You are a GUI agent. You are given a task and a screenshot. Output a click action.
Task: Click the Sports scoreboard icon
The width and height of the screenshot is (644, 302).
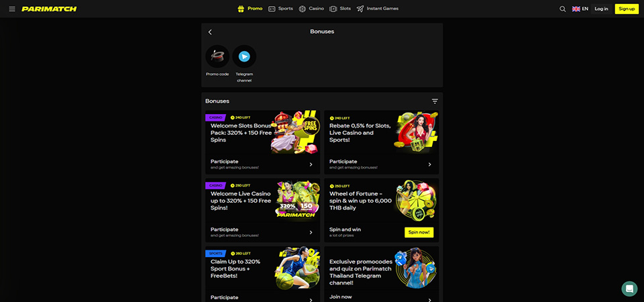click(x=272, y=9)
